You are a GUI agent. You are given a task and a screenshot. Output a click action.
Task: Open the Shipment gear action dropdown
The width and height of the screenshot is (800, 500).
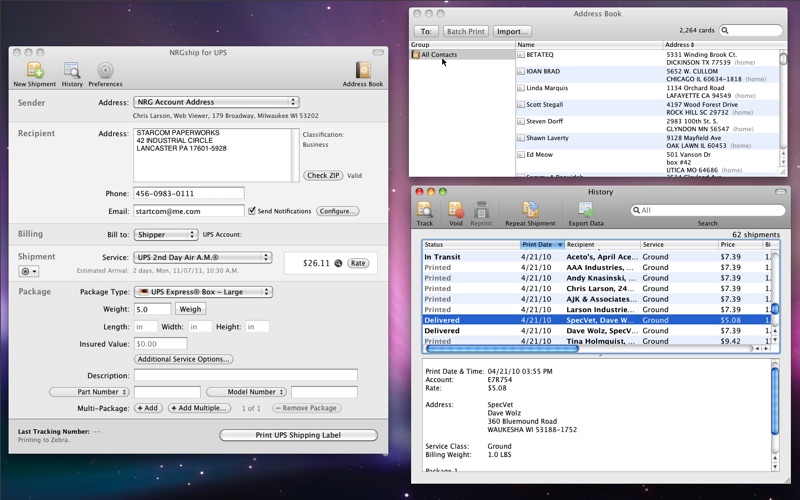coord(28,271)
